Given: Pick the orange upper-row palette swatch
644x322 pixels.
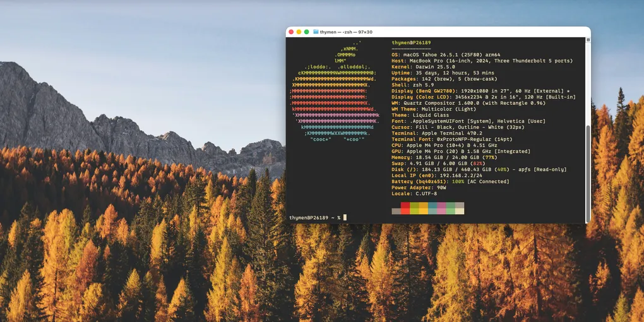Looking at the screenshot, I should pos(424,205).
